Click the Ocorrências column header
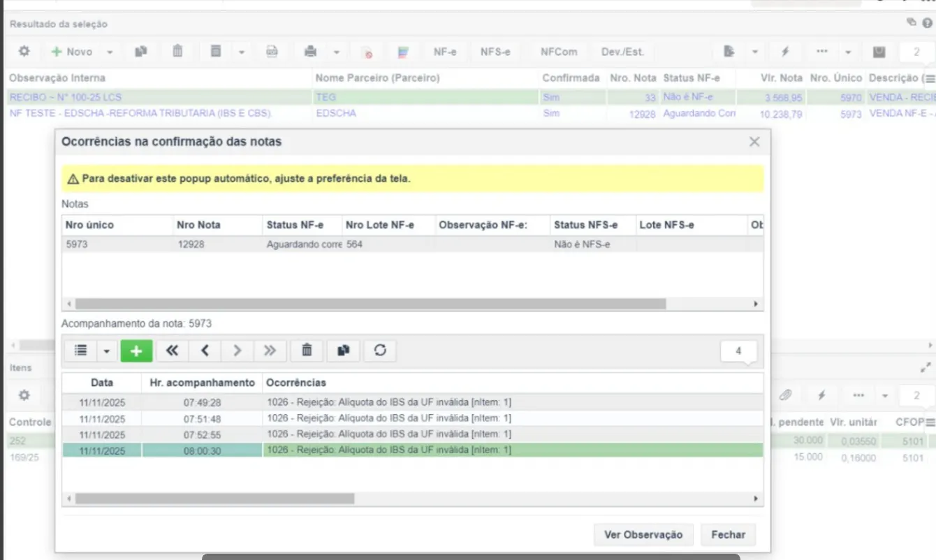This screenshot has height=560, width=936. (513, 383)
